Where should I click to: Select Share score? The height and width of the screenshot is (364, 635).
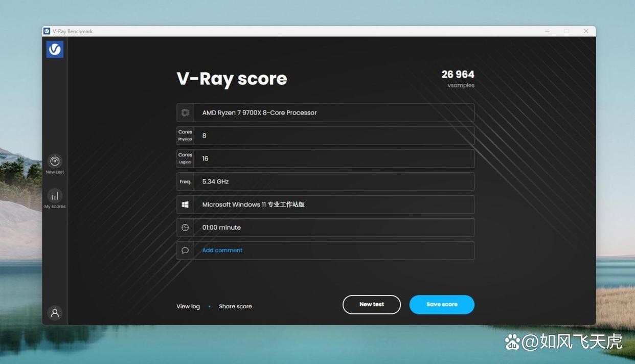click(x=235, y=306)
